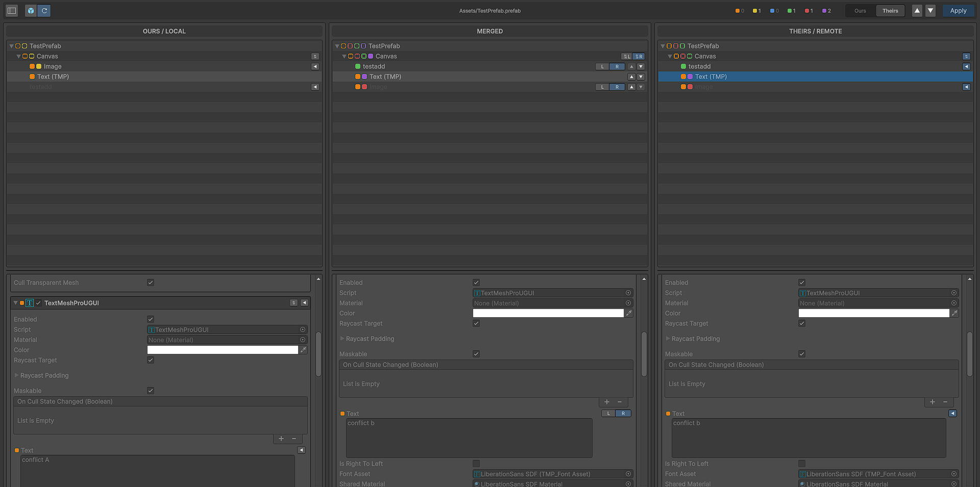Collapse the Ours TextMeshProUGUI component
This screenshot has height=487, width=980.
[15, 303]
